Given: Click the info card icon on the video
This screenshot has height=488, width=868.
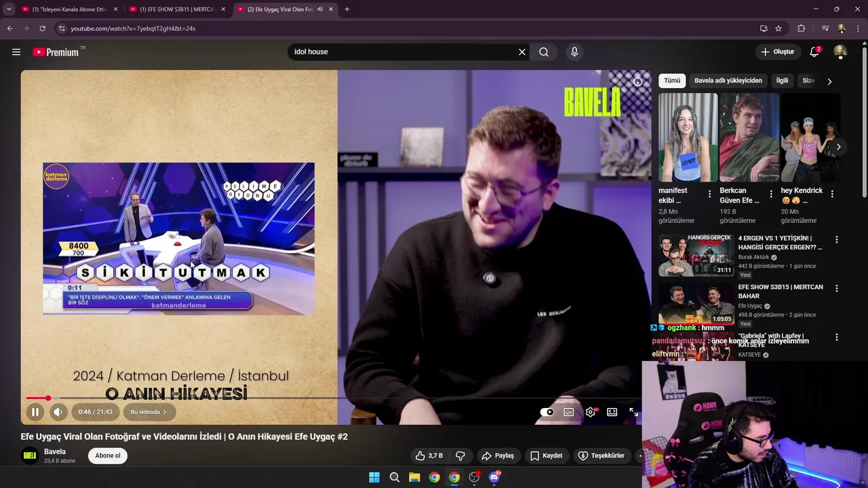Looking at the screenshot, I should tap(637, 82).
